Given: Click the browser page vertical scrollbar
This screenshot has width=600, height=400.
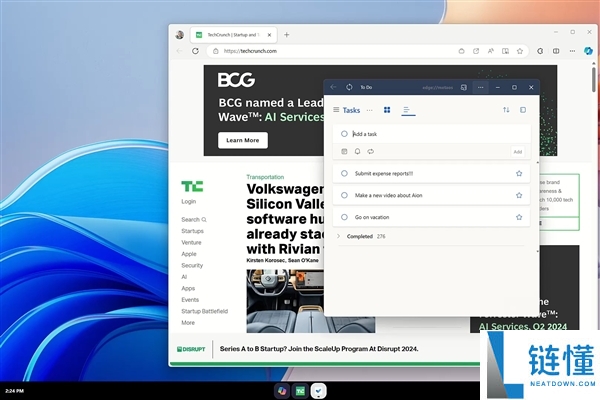Looking at the screenshot, I should coord(593,79).
